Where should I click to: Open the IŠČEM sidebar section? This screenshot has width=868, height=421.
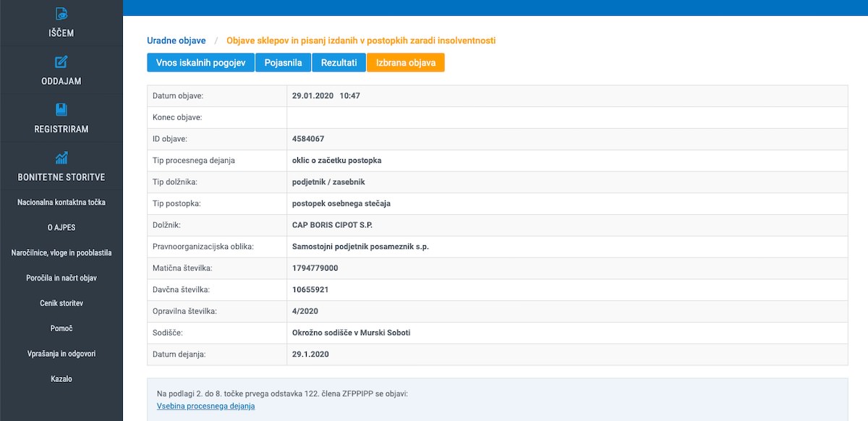click(61, 33)
